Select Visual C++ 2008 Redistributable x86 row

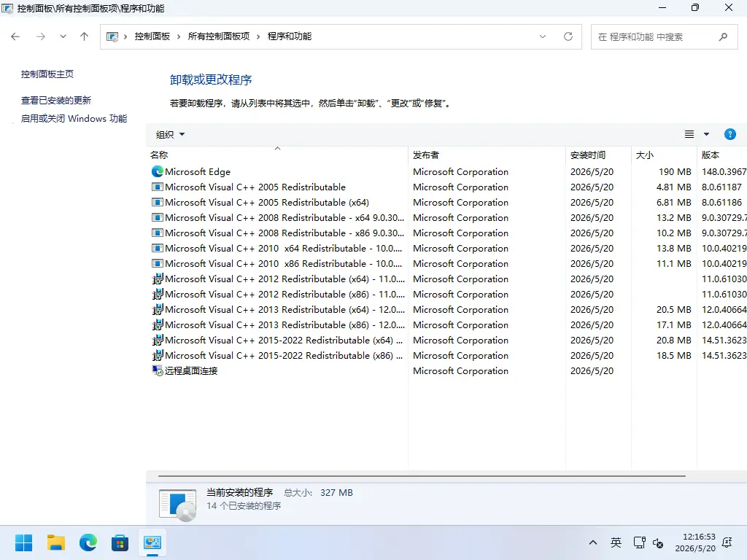coord(447,233)
